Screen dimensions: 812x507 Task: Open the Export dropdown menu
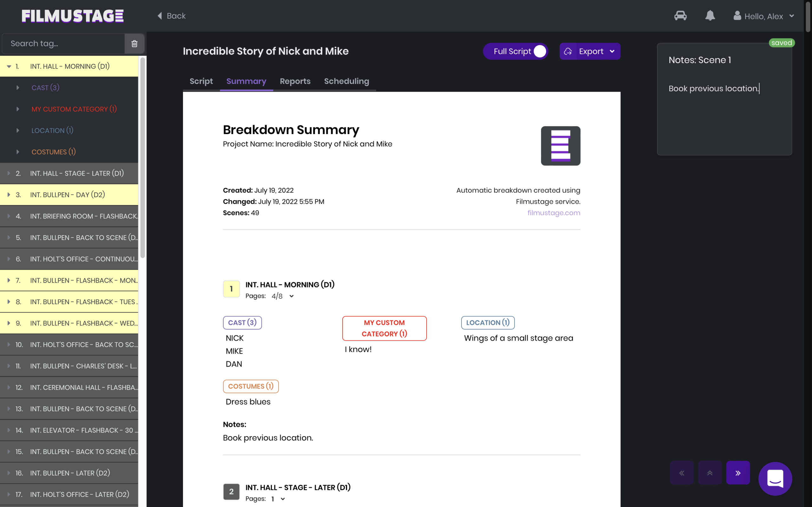click(612, 51)
